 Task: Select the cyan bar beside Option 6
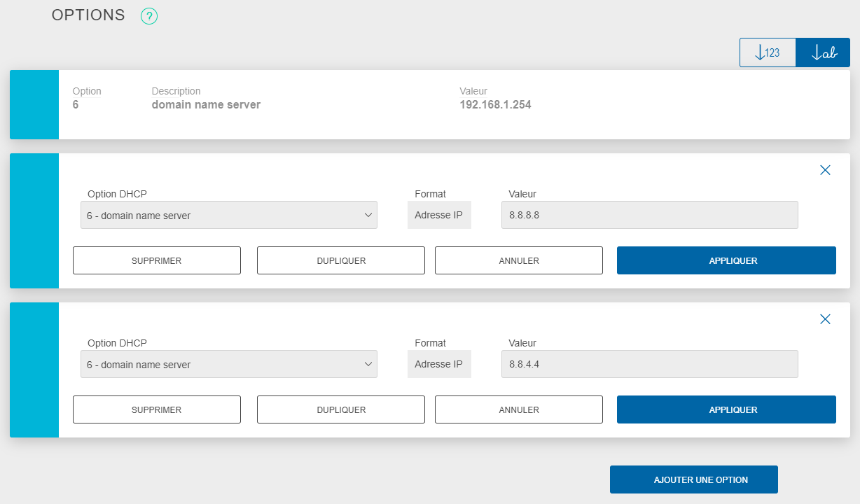34,104
